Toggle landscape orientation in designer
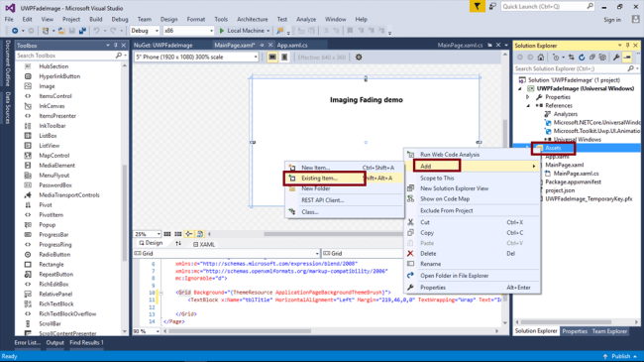Viewport: 644px width, 362px height. coord(272,58)
